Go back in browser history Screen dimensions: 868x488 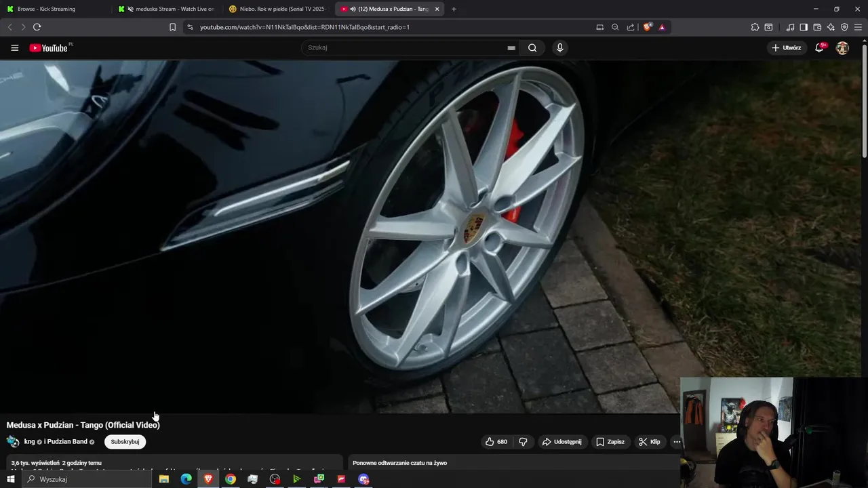coord(9,27)
